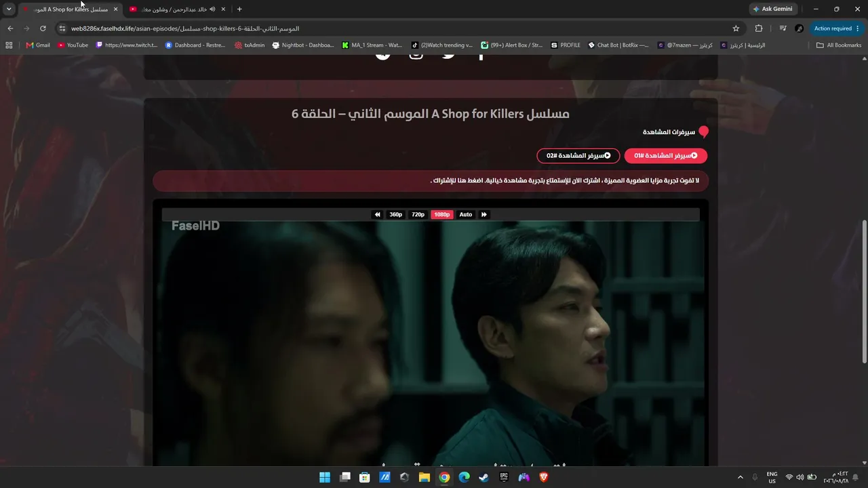
Task: Open the Gmail bookmark
Action: 38,45
